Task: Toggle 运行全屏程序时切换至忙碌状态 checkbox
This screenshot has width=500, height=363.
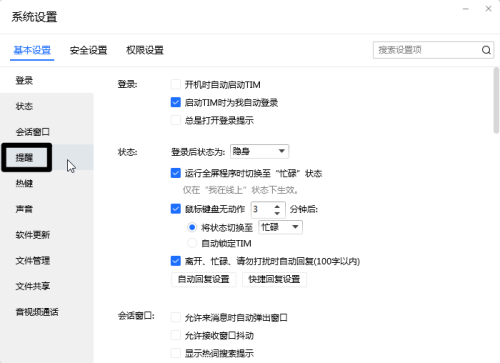Action: 176,173
